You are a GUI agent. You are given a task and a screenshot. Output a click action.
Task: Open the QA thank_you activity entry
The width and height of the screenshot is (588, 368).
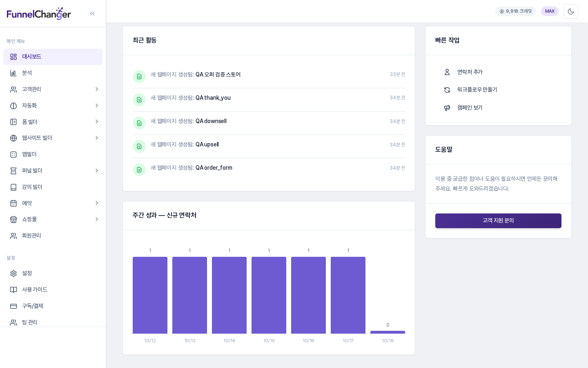pos(269,100)
